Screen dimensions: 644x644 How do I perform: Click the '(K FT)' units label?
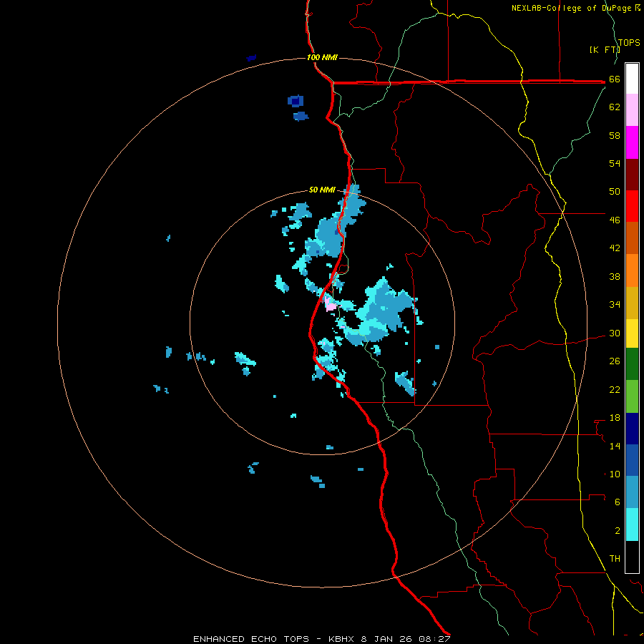(x=605, y=49)
